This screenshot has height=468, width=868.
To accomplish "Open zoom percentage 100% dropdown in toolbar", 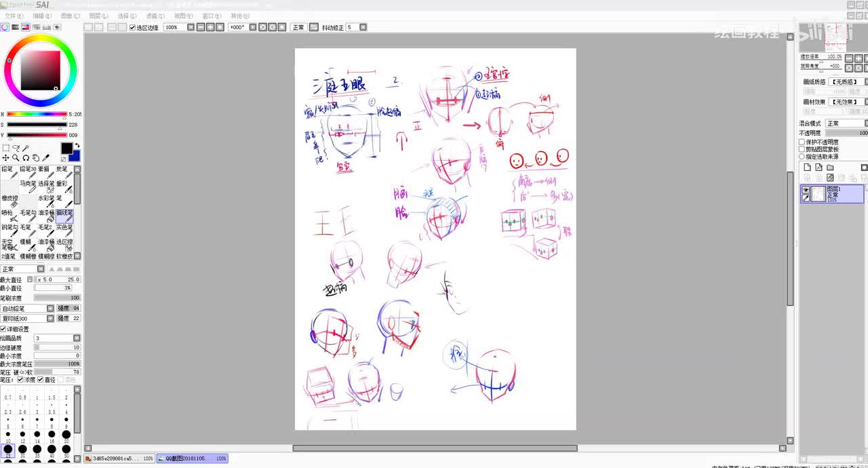I will point(191,27).
